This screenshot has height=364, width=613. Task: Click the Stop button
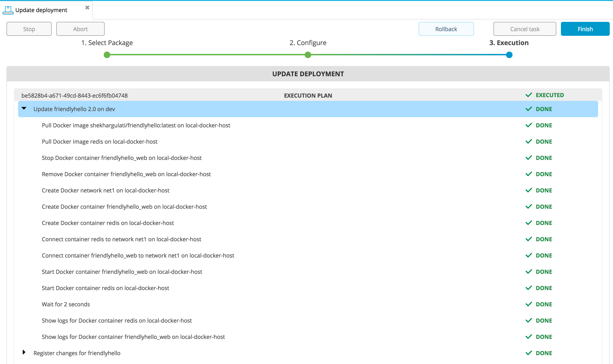29,29
